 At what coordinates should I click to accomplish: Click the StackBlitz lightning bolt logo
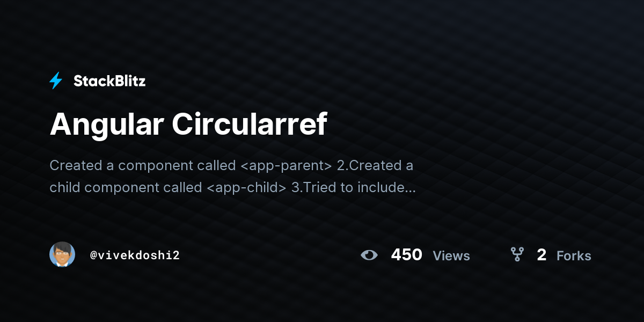click(56, 81)
